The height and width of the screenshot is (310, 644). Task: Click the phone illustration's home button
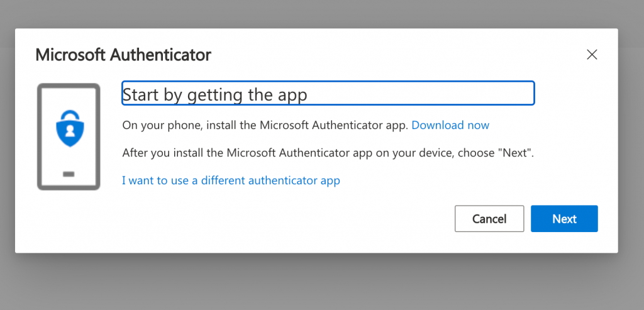click(69, 174)
